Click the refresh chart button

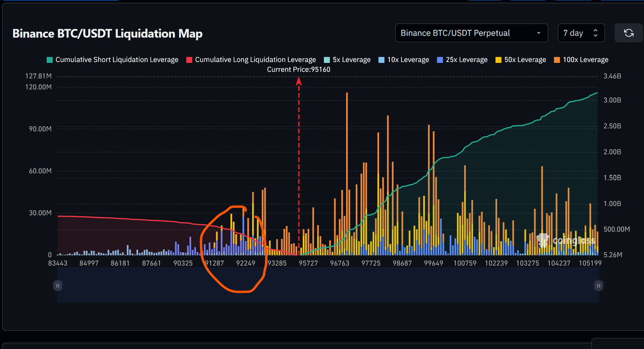point(628,33)
